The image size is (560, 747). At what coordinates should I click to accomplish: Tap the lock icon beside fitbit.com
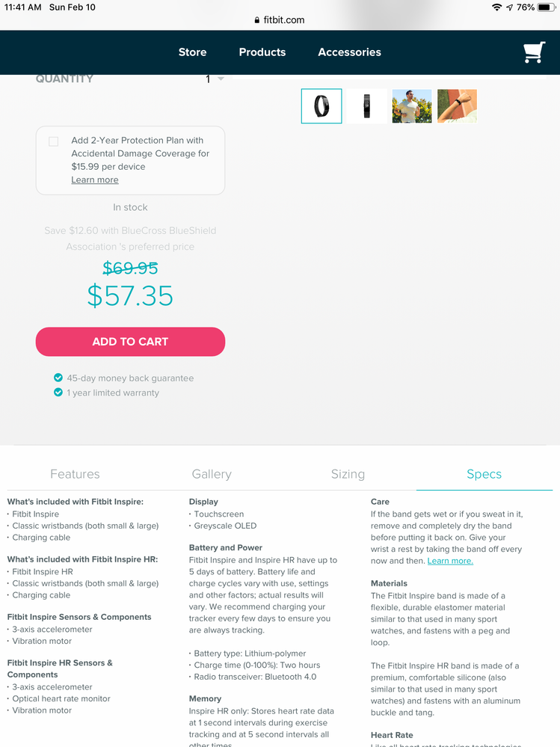click(257, 20)
